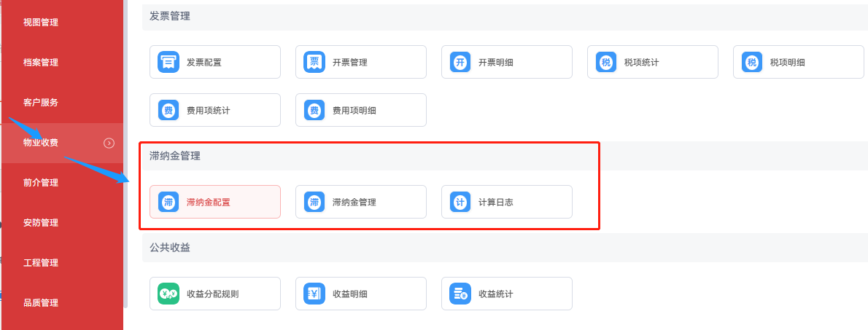Click the 开票明细 round icon
Viewport: 868px width, 330px height.
(460, 63)
